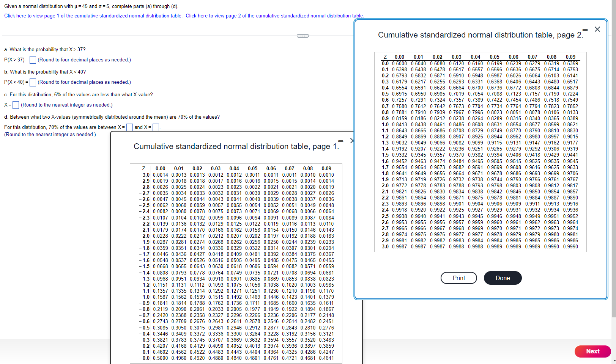Click the 0.2119 cell in page 1 table
The height and width of the screenshot is (364, 616).
click(x=161, y=309)
